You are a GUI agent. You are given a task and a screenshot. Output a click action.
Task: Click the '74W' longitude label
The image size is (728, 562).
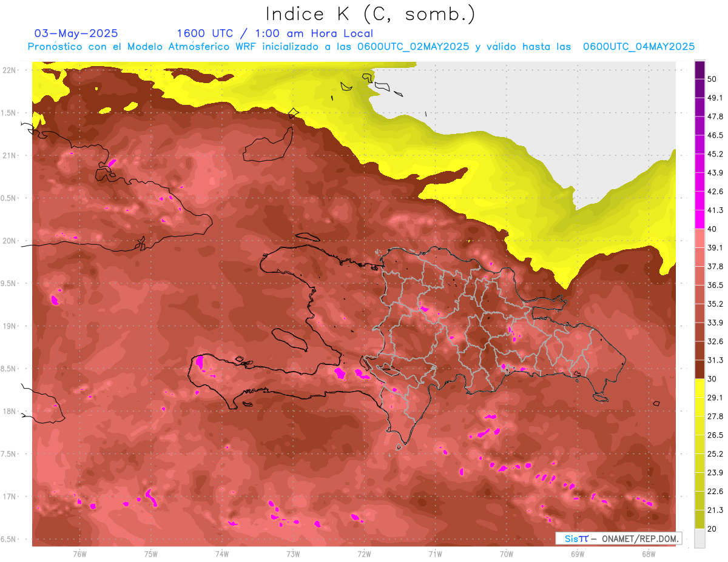pos(222,554)
